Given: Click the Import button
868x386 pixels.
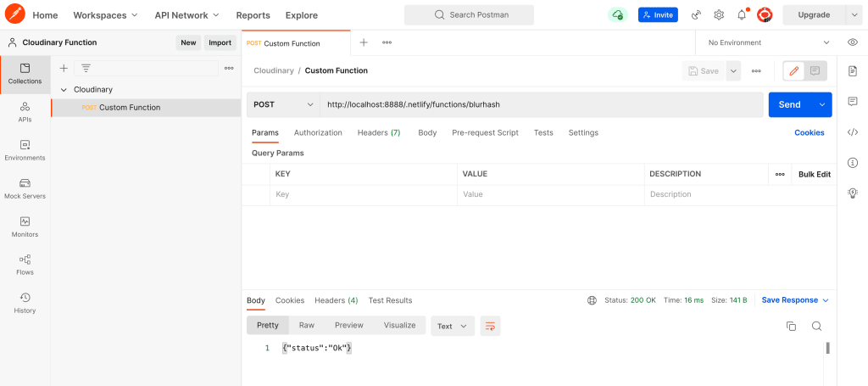Looking at the screenshot, I should [x=220, y=42].
